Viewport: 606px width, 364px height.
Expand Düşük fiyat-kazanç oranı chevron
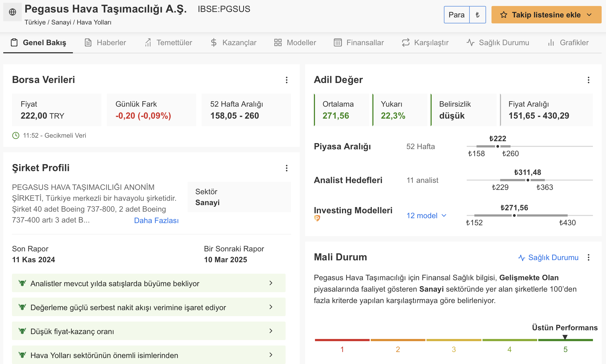coord(271,331)
